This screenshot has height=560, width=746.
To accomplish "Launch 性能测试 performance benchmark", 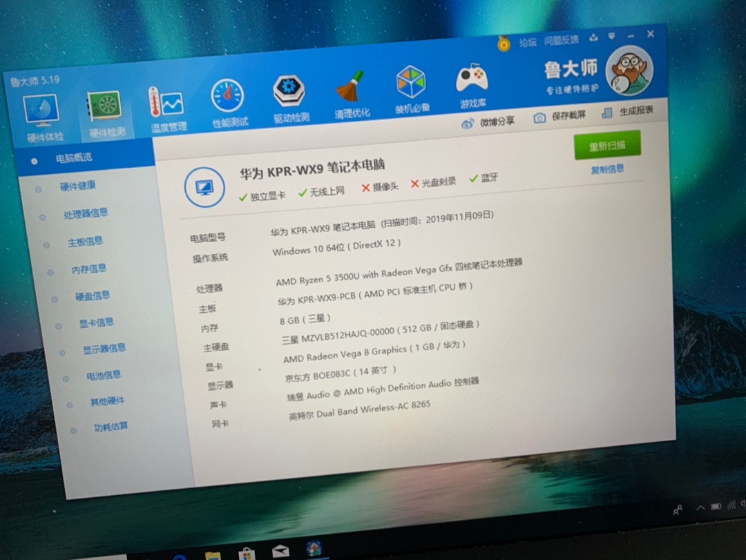I will pos(229,104).
